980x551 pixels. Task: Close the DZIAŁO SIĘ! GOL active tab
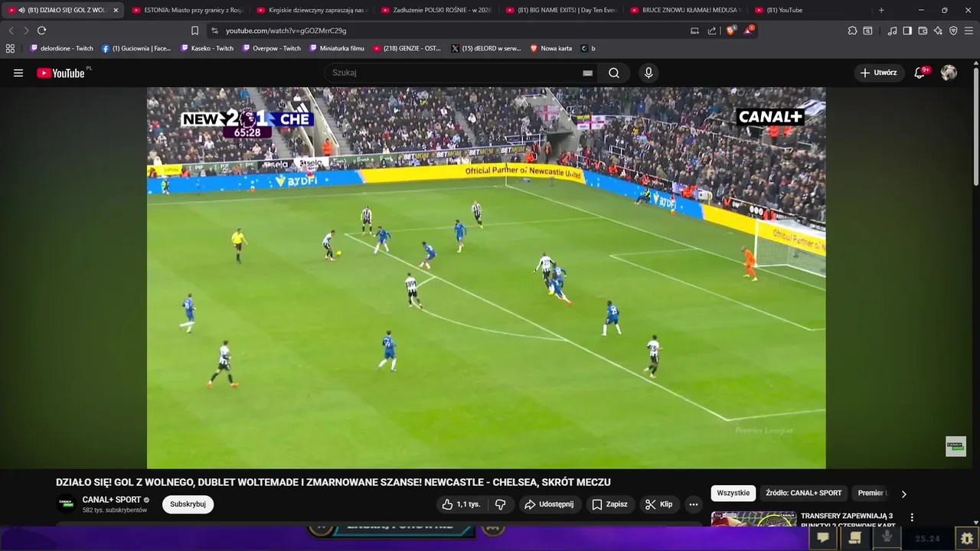[116, 10]
